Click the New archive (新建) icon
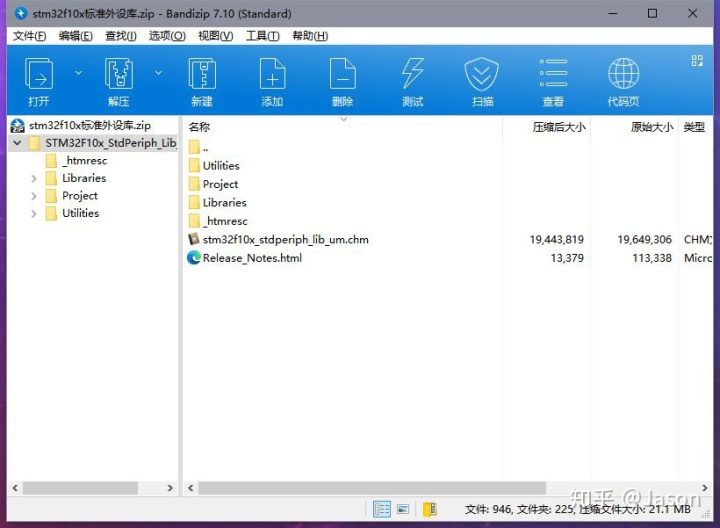 pos(202,73)
